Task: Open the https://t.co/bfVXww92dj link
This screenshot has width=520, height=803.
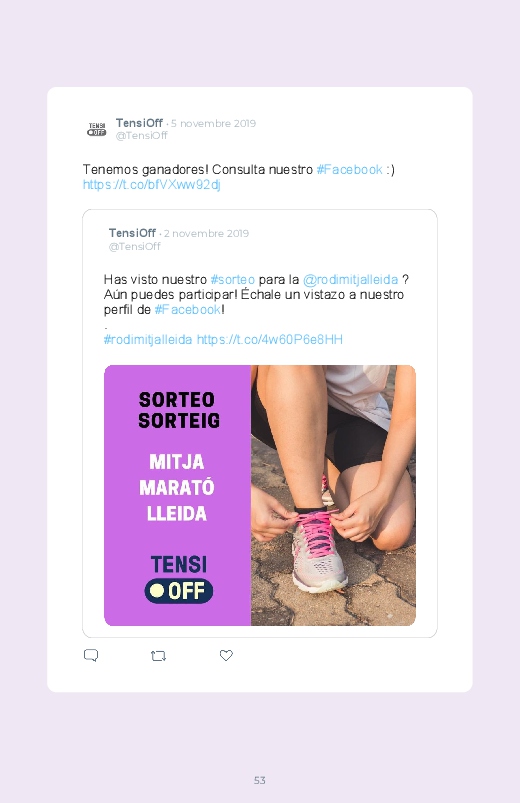Action: pyautogui.click(x=152, y=184)
